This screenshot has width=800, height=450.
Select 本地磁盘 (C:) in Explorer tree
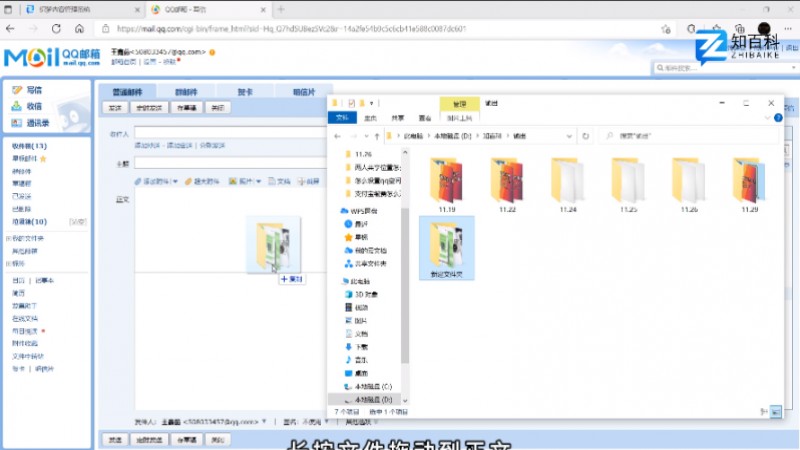pyautogui.click(x=368, y=387)
